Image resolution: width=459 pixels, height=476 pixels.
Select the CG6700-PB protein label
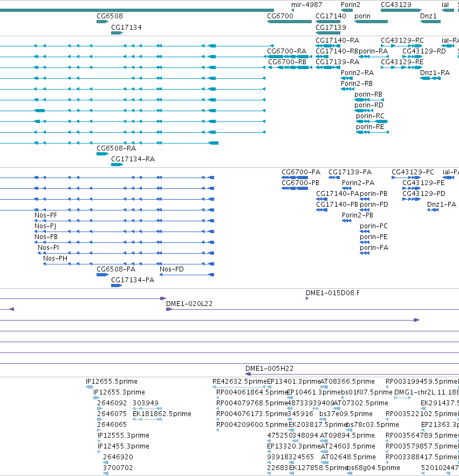pyautogui.click(x=300, y=183)
